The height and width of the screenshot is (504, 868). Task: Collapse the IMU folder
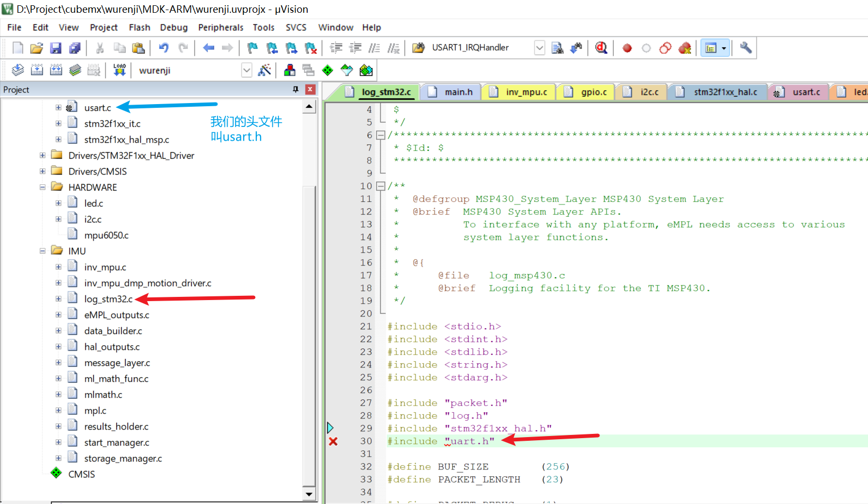(x=42, y=251)
